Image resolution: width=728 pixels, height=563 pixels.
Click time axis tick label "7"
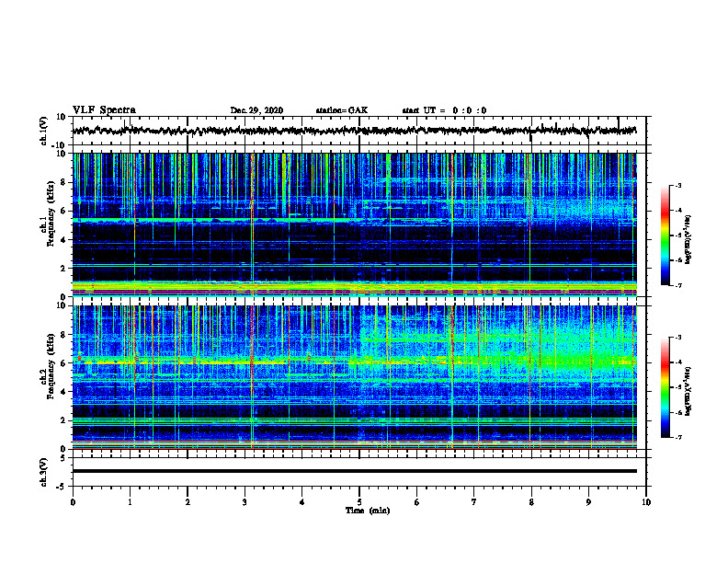tap(474, 502)
